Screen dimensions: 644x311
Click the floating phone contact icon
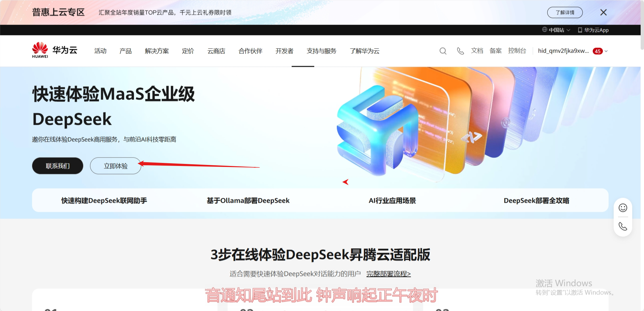click(623, 226)
